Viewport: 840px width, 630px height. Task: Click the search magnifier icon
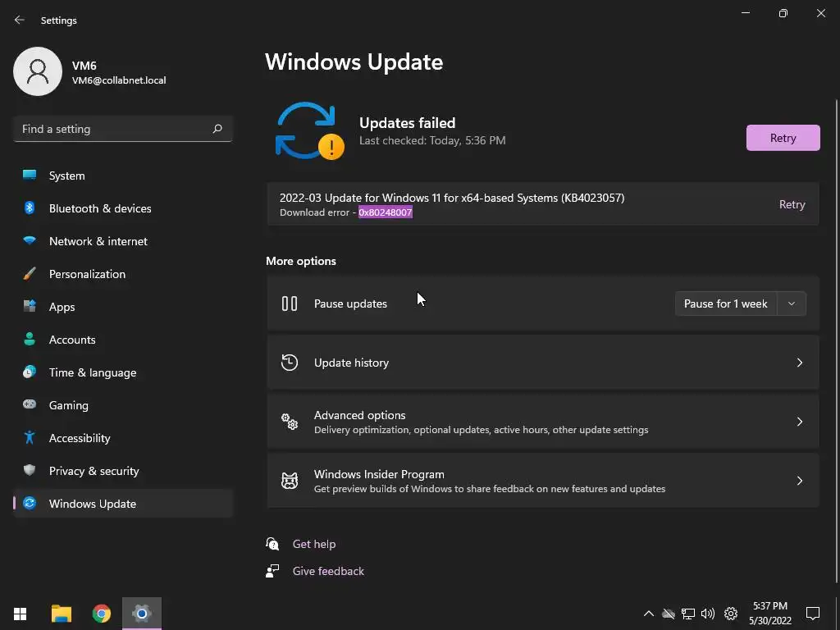pos(217,129)
